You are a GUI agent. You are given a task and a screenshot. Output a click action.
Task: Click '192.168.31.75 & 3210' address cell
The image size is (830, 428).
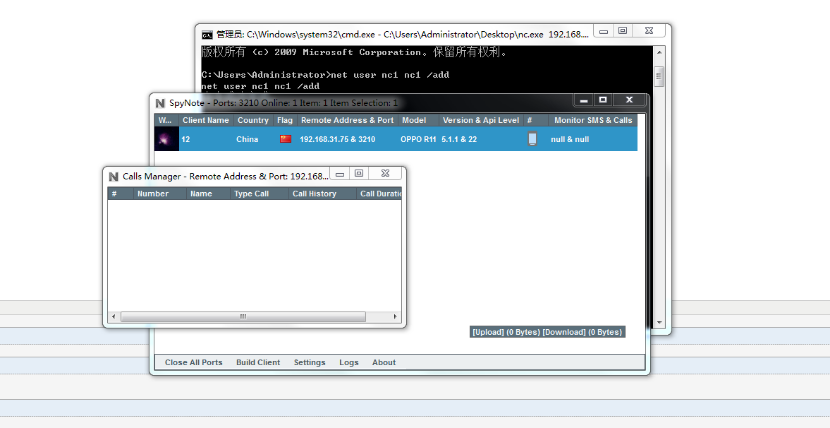coord(337,139)
